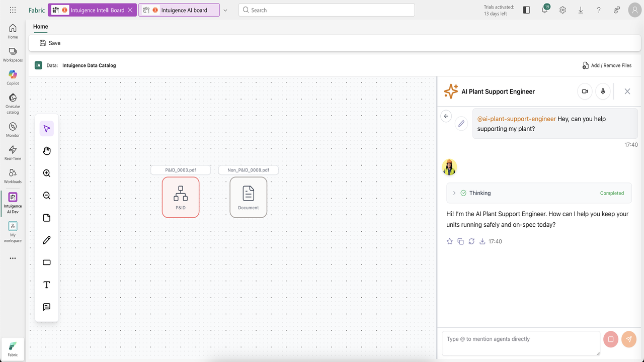Open help question mark

click(599, 10)
